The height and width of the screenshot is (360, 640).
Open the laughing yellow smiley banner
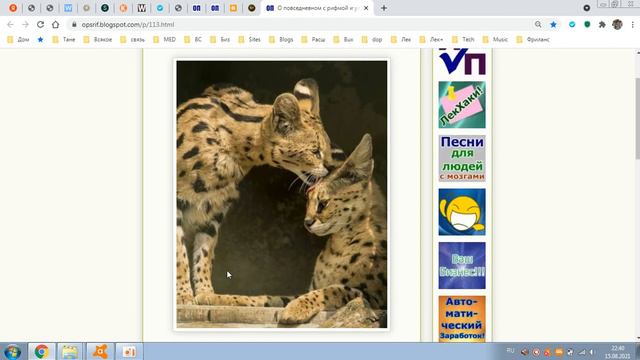click(x=462, y=212)
